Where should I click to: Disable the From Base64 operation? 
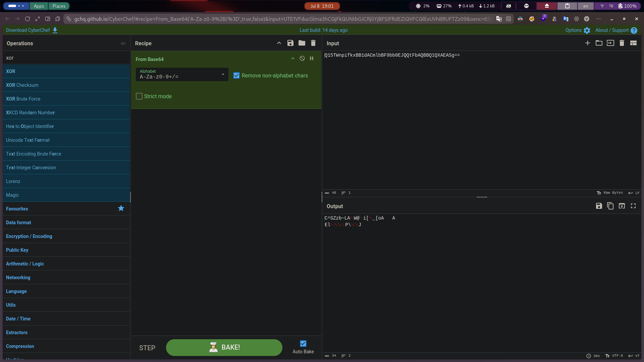tap(302, 58)
